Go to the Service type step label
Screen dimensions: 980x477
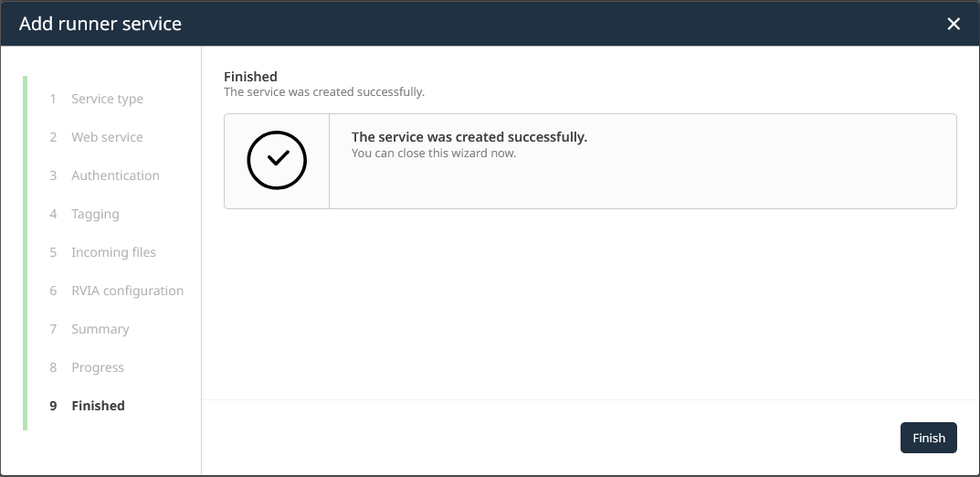point(107,99)
